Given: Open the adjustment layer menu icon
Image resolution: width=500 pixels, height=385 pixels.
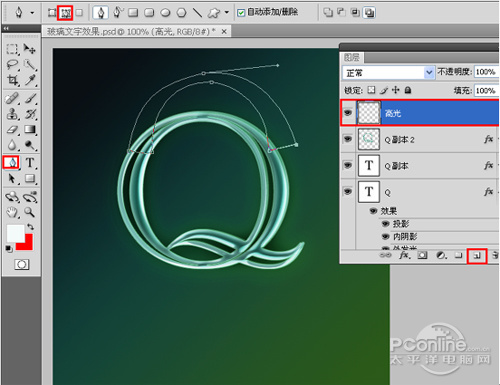Looking at the screenshot, I should 441,255.
